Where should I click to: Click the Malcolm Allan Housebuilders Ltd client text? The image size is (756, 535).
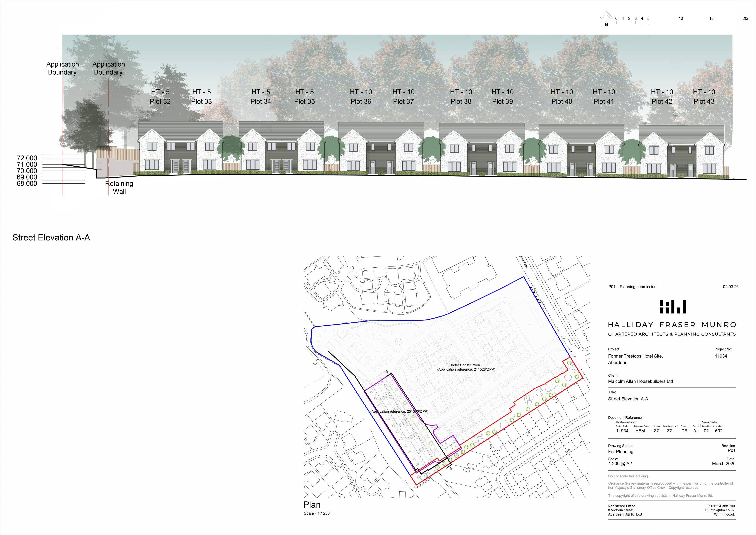[640, 381]
